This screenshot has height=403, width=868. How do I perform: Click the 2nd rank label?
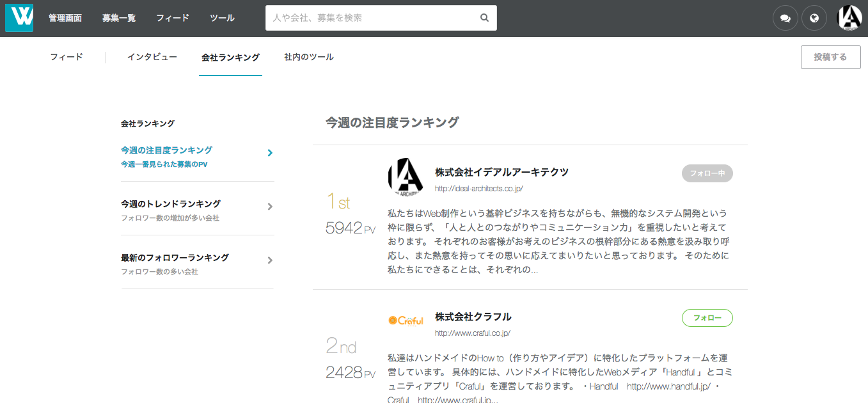[x=341, y=347]
